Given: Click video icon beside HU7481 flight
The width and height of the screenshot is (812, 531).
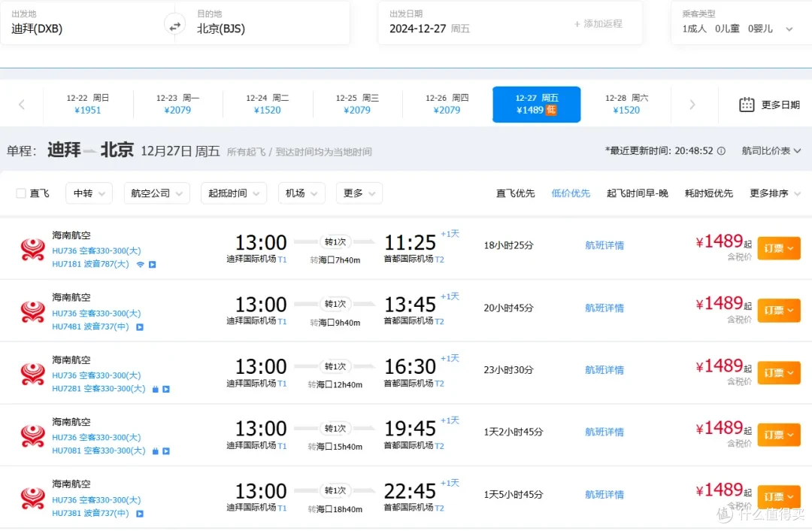Looking at the screenshot, I should (x=140, y=327).
